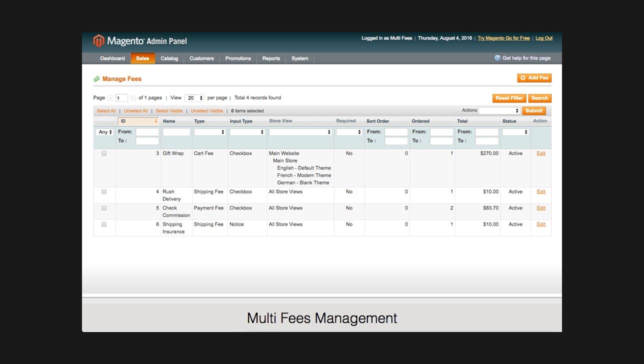Open the Actions dropdown

point(499,110)
